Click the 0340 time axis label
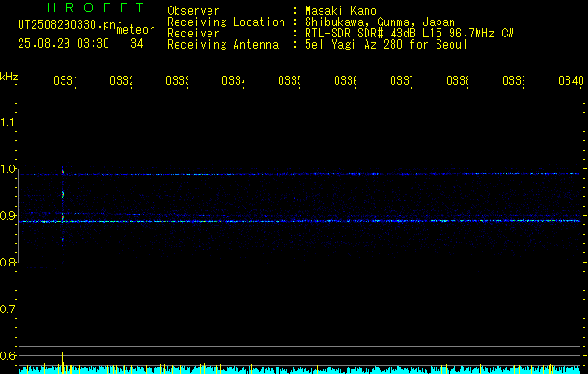 [571, 80]
